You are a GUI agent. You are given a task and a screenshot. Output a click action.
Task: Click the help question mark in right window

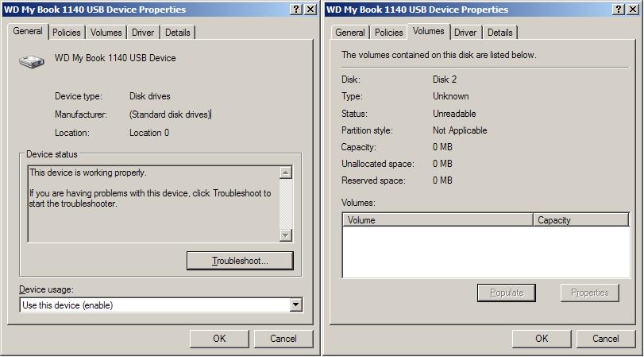pos(619,10)
